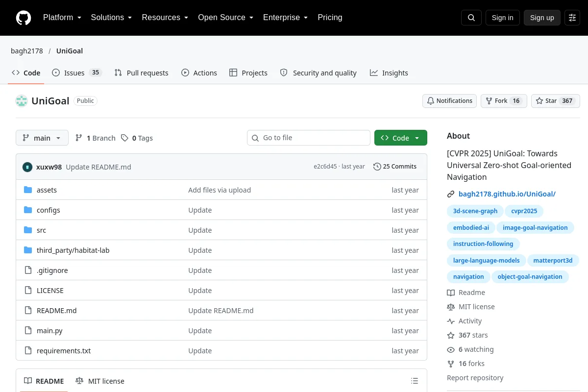588x392 pixels.
Task: Open commit e2c6d45 hash link
Action: (x=325, y=167)
